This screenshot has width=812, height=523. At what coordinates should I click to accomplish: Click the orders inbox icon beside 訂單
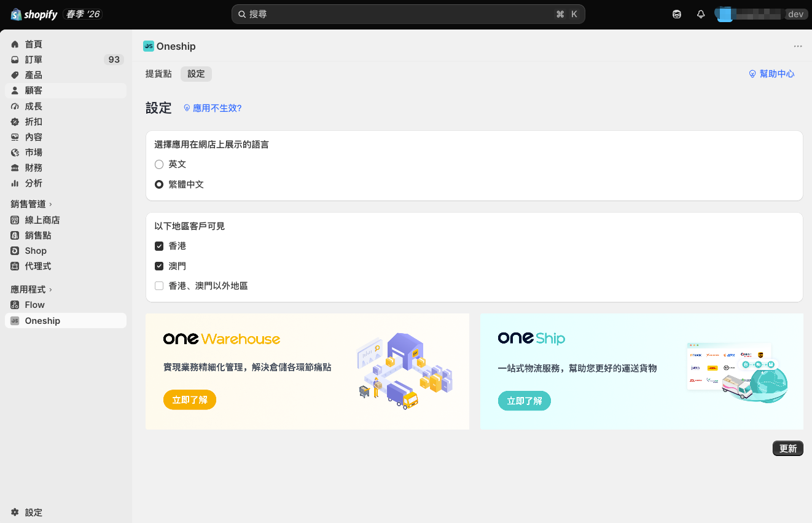pyautogui.click(x=15, y=60)
